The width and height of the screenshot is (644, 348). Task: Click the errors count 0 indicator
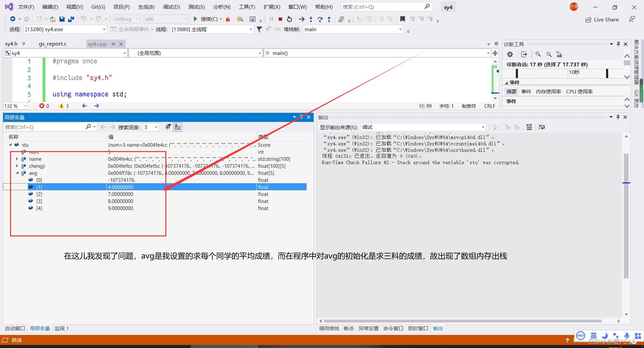point(44,106)
